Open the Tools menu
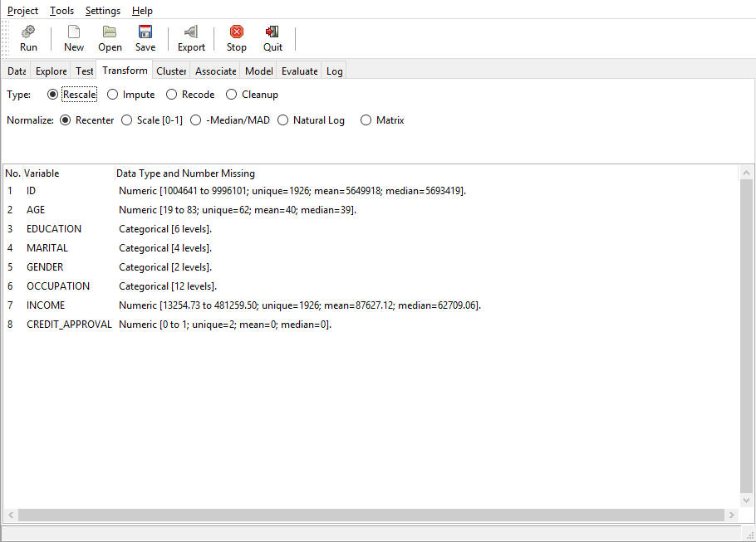This screenshot has height=542, width=756. coord(61,11)
